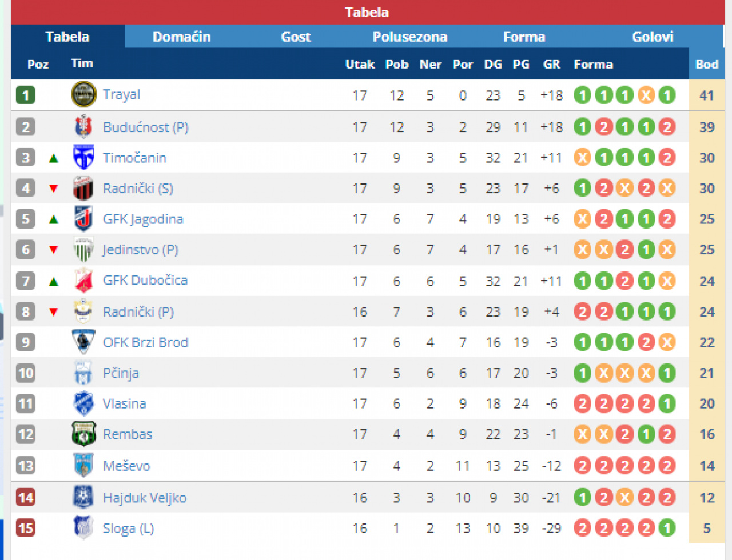The height and width of the screenshot is (560, 732).
Task: Open the Gost standings tab
Action: coord(296,37)
